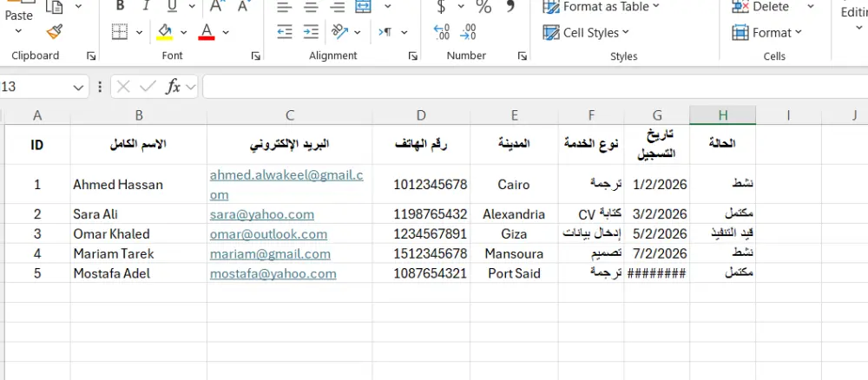Viewport: 868px width, 380px height.
Task: Apply accounting dollar format
Action: [441, 7]
